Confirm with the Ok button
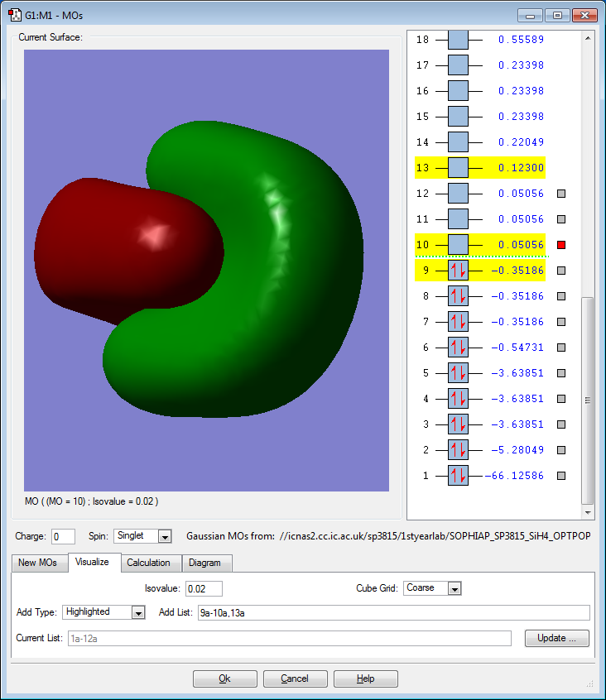 pos(225,678)
